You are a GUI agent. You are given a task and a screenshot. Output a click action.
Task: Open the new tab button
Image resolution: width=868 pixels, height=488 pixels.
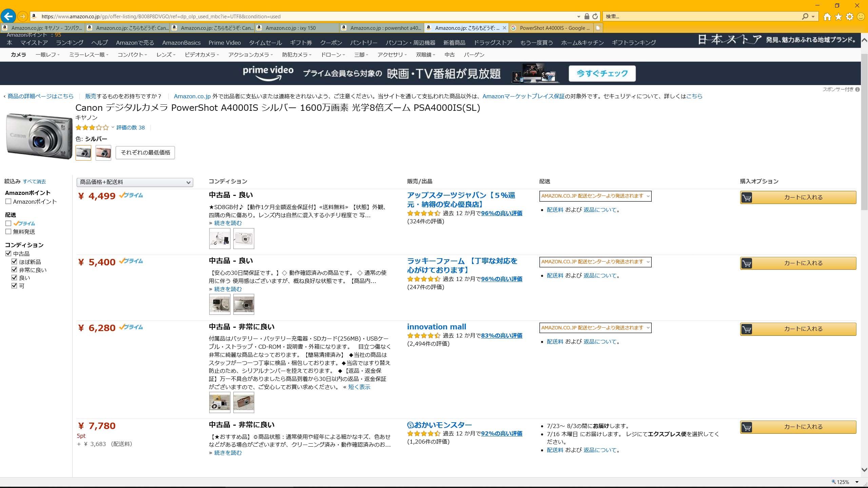point(598,28)
